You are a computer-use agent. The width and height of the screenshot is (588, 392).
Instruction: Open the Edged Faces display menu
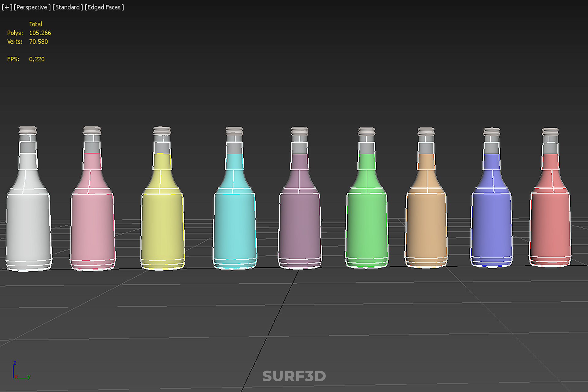tap(104, 7)
